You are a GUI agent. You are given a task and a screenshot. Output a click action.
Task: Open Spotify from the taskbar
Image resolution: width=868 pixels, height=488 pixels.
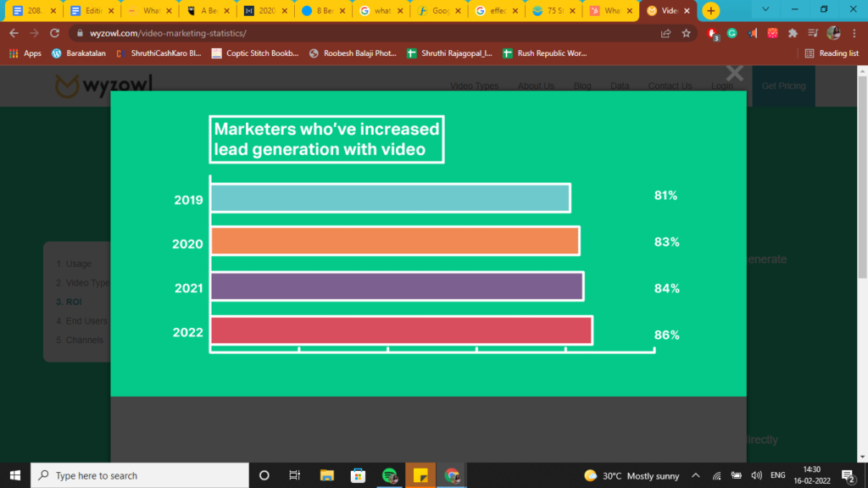point(389,475)
